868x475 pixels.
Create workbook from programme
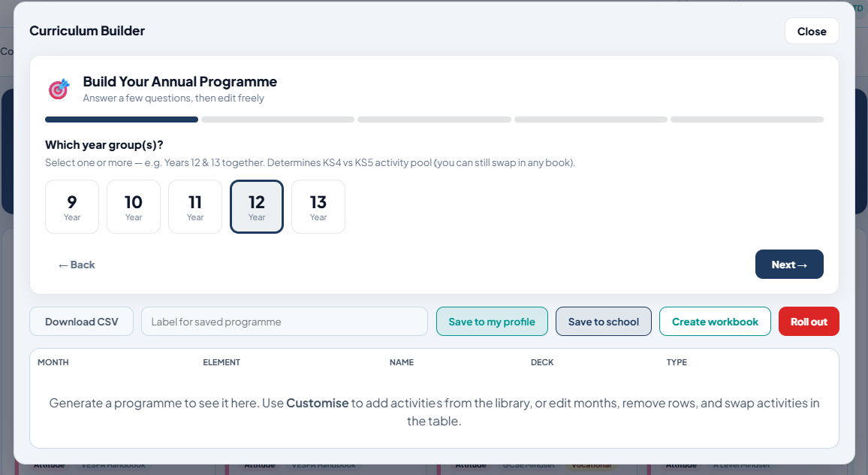click(x=715, y=322)
